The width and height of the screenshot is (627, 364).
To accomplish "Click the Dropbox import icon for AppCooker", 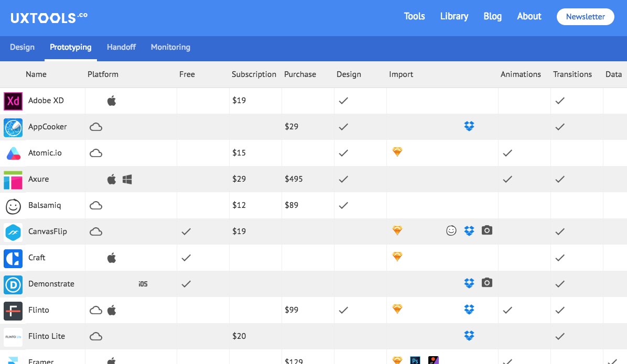I will tap(469, 126).
